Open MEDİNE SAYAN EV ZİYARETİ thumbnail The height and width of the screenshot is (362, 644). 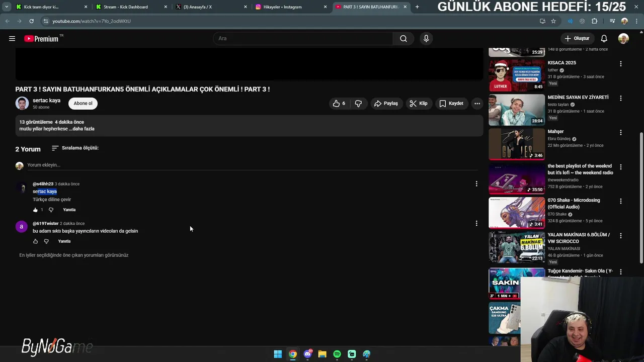[517, 110]
